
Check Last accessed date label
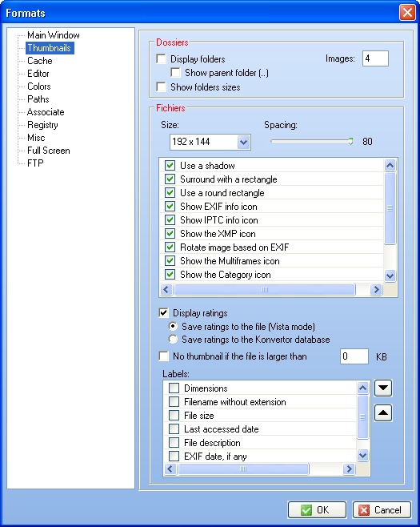[174, 429]
